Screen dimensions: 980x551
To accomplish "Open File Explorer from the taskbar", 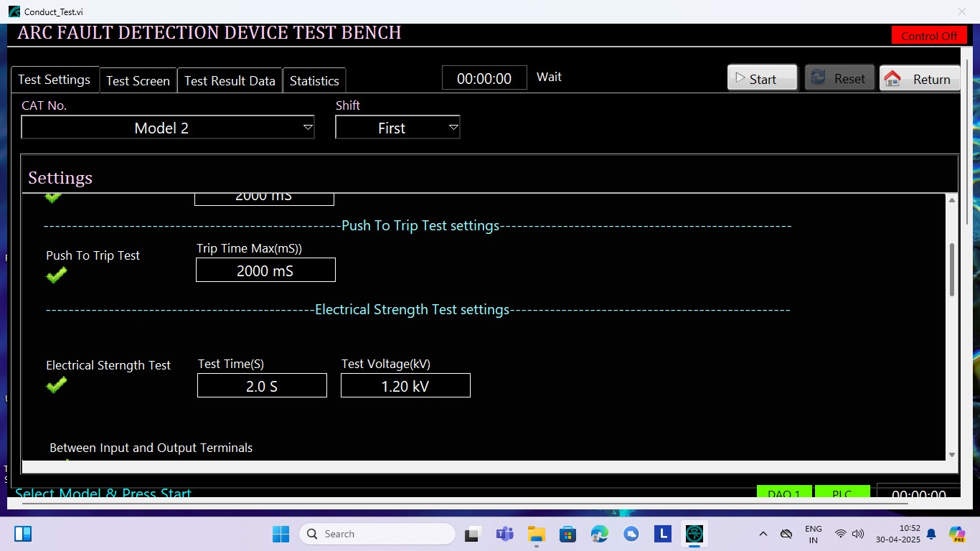I will tap(536, 534).
